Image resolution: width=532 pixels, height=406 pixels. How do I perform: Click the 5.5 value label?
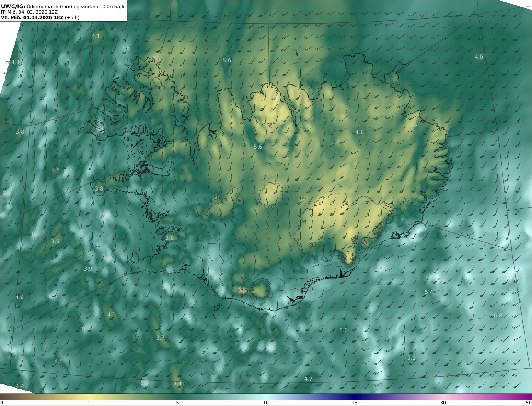[x=411, y=358]
